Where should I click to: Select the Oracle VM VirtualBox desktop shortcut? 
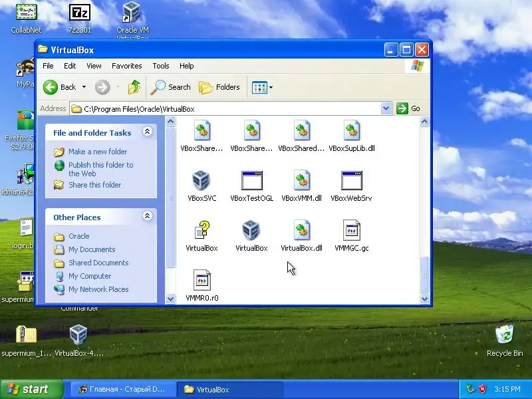pyautogui.click(x=132, y=20)
